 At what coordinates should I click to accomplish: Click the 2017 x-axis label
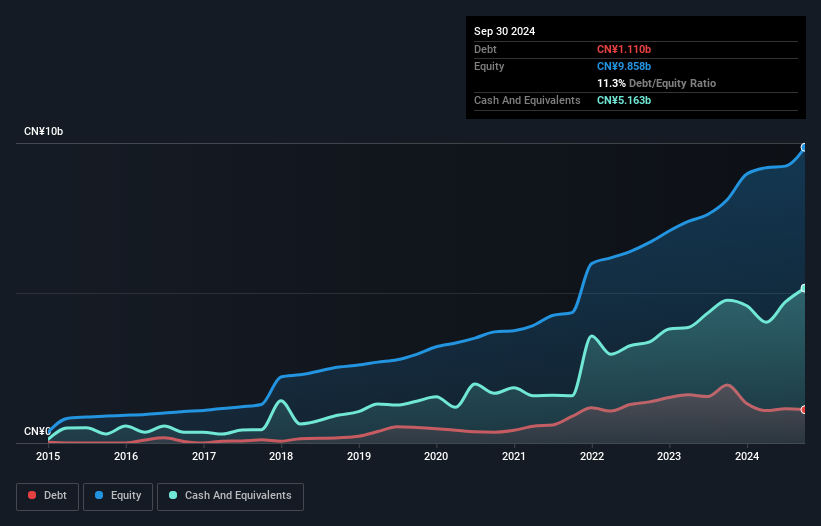point(204,456)
